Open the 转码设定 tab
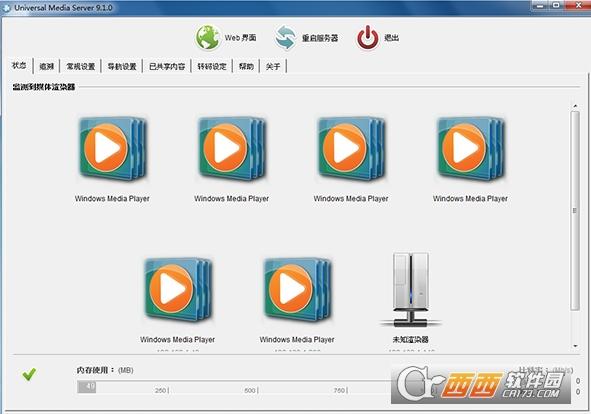This screenshot has height=414, width=591. [x=212, y=67]
